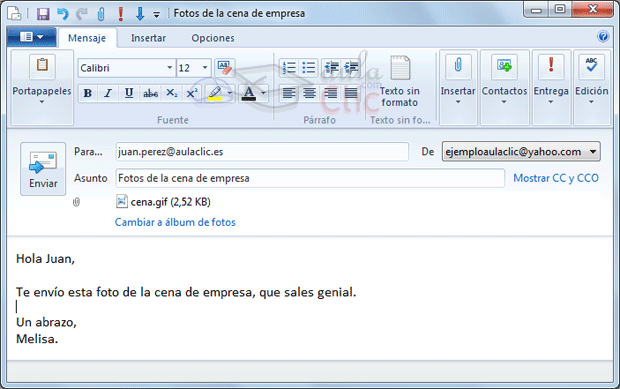Click in the Para recipient address field

pyautogui.click(x=262, y=152)
